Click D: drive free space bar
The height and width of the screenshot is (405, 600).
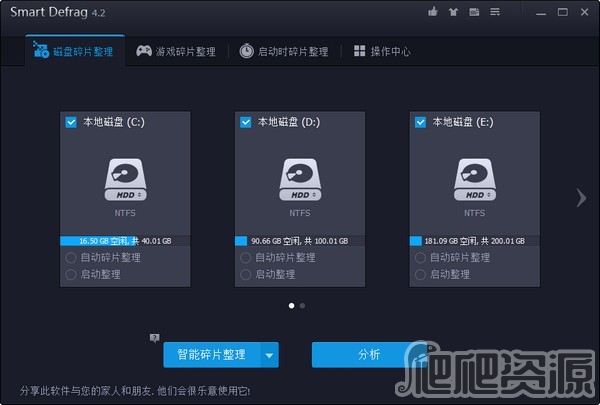pyautogui.click(x=300, y=241)
